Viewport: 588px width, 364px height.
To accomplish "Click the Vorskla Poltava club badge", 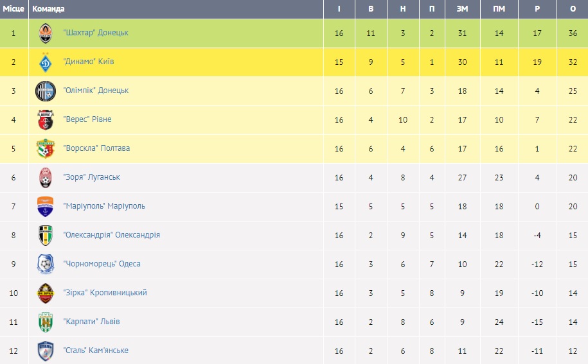I will pos(46,149).
